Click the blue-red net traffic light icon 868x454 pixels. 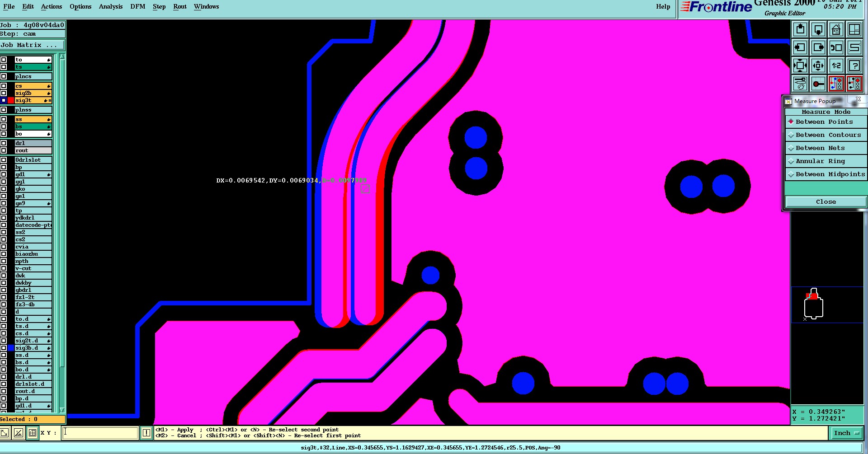point(836,84)
